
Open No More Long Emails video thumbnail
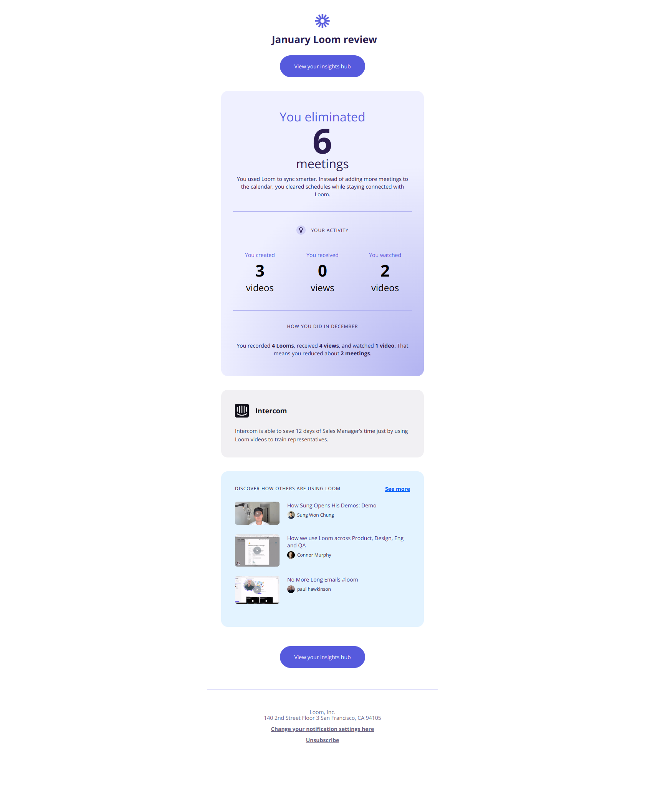(x=257, y=590)
